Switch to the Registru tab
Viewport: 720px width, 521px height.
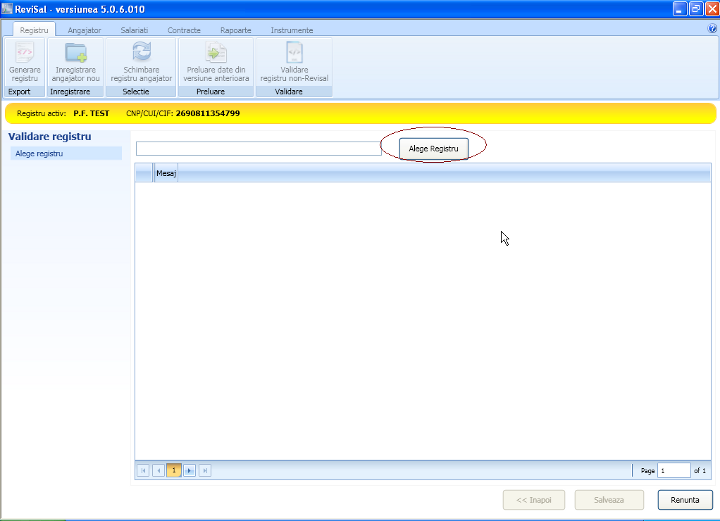click(34, 30)
